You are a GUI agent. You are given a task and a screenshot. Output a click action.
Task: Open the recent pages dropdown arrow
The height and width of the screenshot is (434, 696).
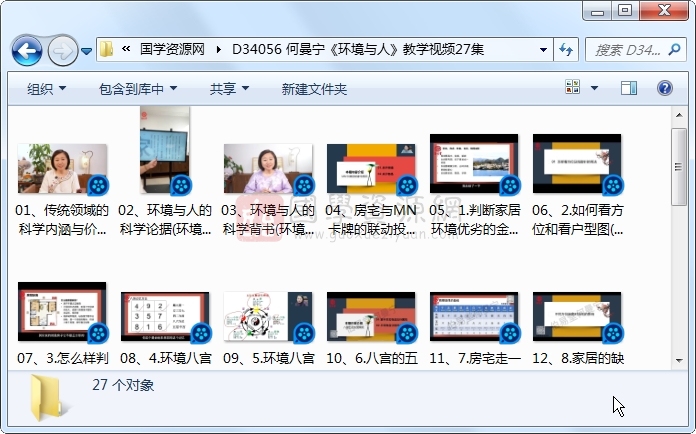tap(87, 51)
